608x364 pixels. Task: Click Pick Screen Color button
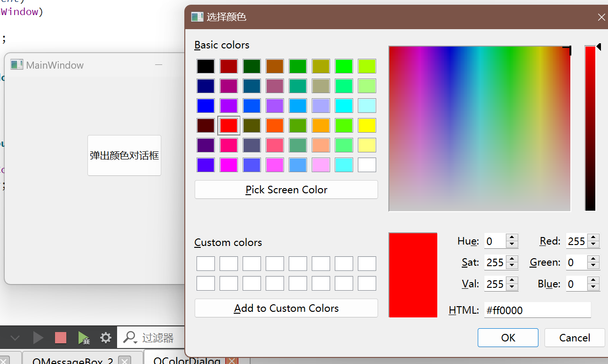point(286,190)
